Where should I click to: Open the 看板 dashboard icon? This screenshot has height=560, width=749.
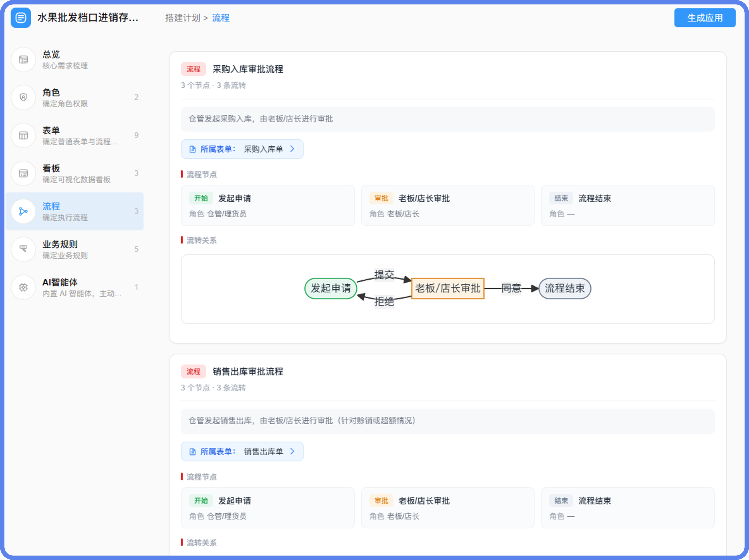[x=23, y=173]
